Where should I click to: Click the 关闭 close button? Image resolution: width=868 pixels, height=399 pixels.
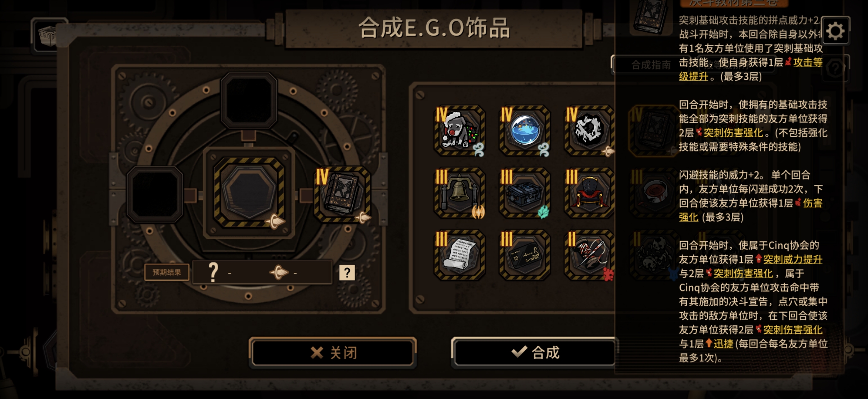pyautogui.click(x=333, y=352)
